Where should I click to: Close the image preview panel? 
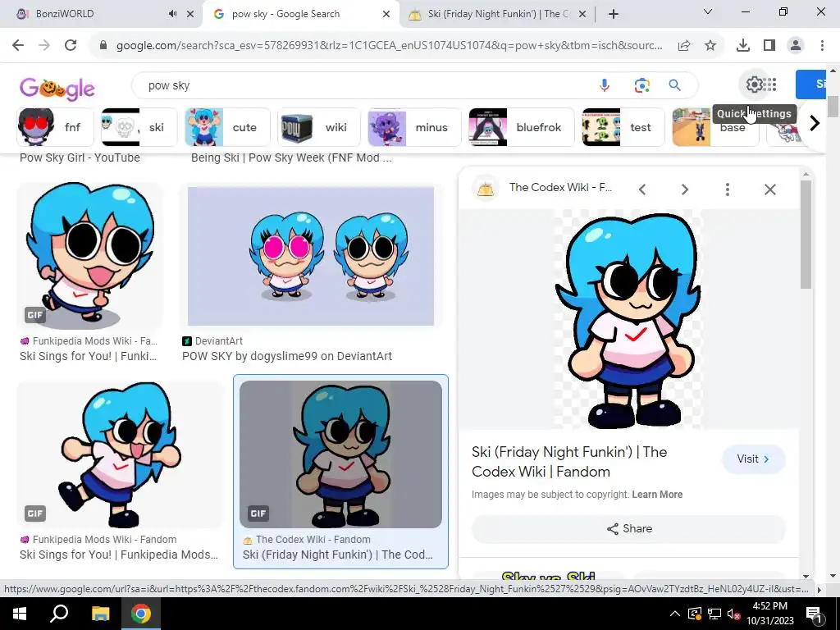pos(769,189)
